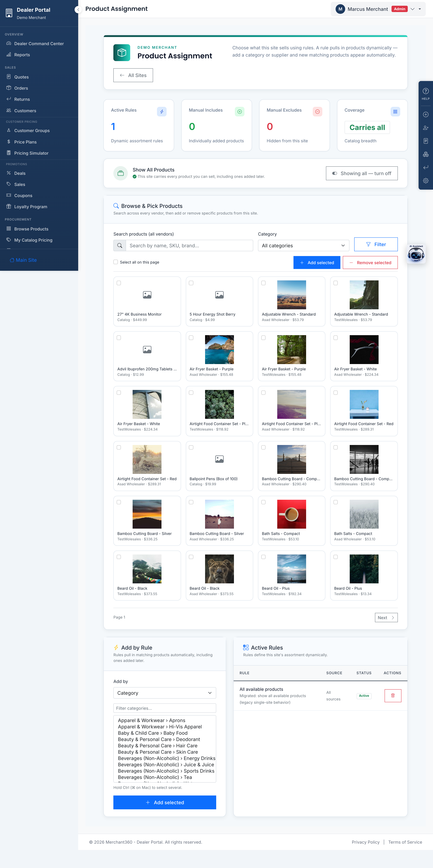Click the plus-circle quick add icon
Image resolution: width=433 pixels, height=868 pixels.
(426, 115)
